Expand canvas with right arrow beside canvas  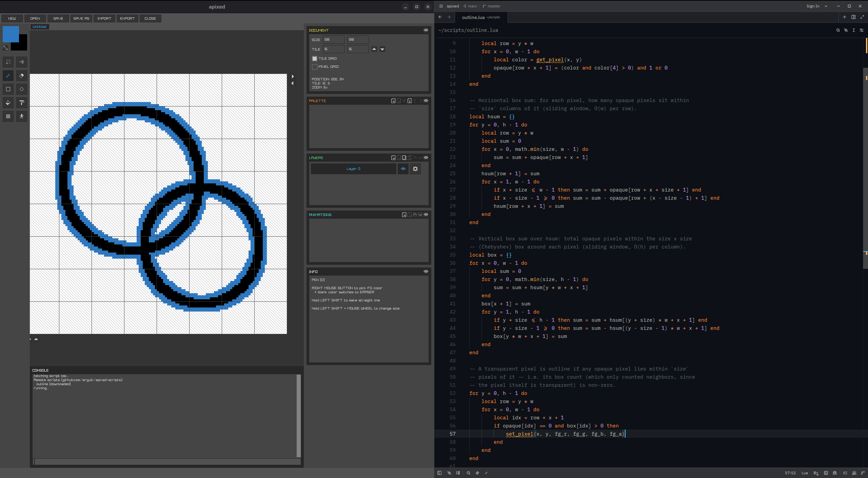click(293, 77)
